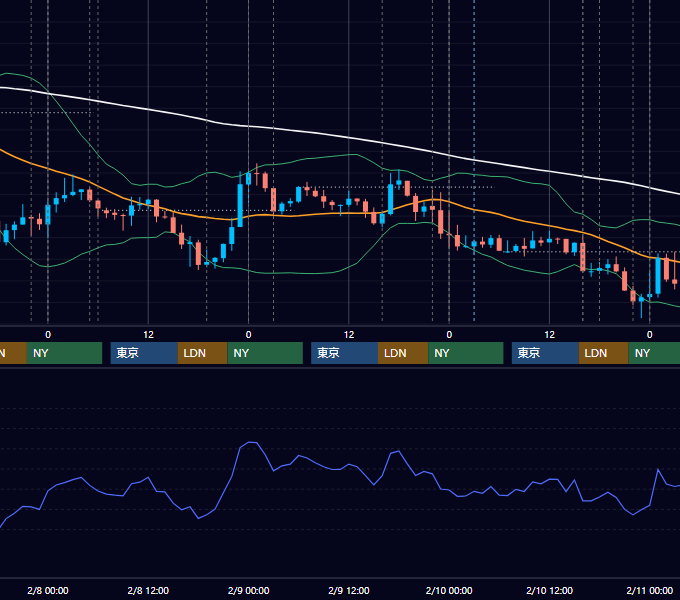Click NY session block spanning 2/10 00:00

coord(466,353)
